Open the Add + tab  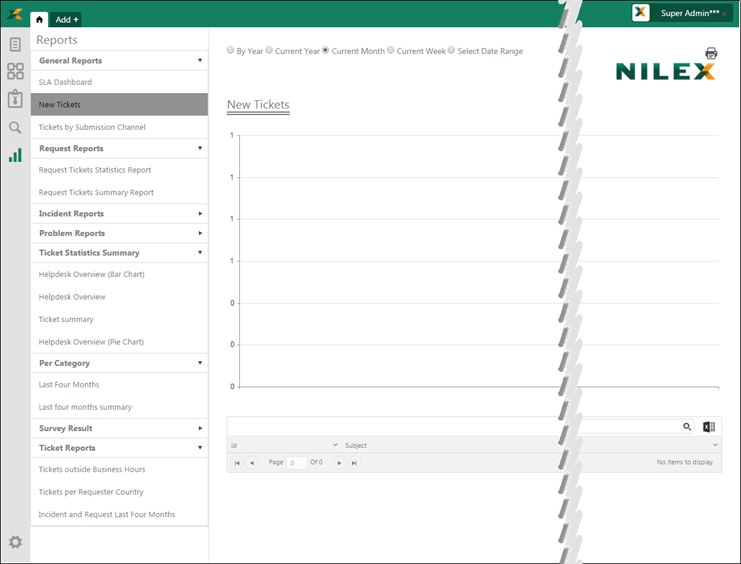(67, 19)
